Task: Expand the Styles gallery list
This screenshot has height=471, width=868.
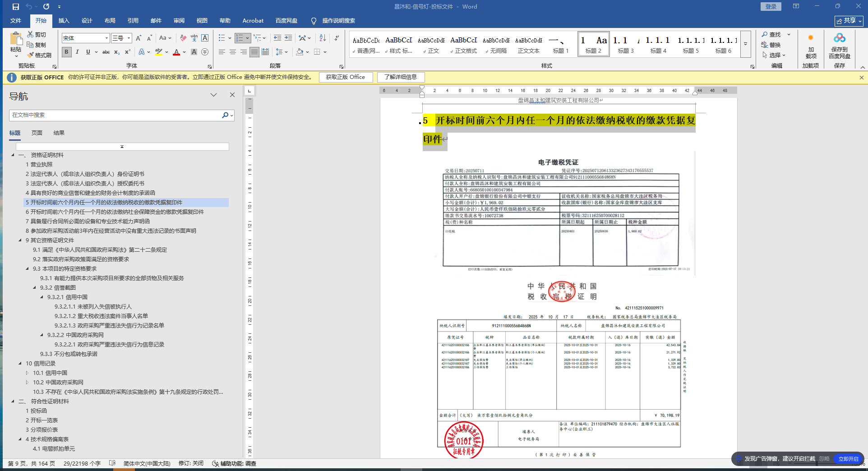Action: tap(746, 44)
